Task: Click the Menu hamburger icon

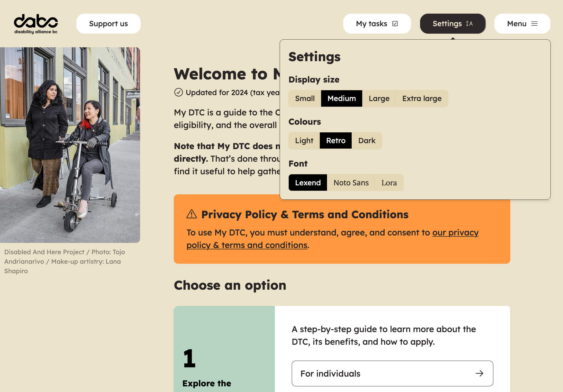Action: pos(534,24)
